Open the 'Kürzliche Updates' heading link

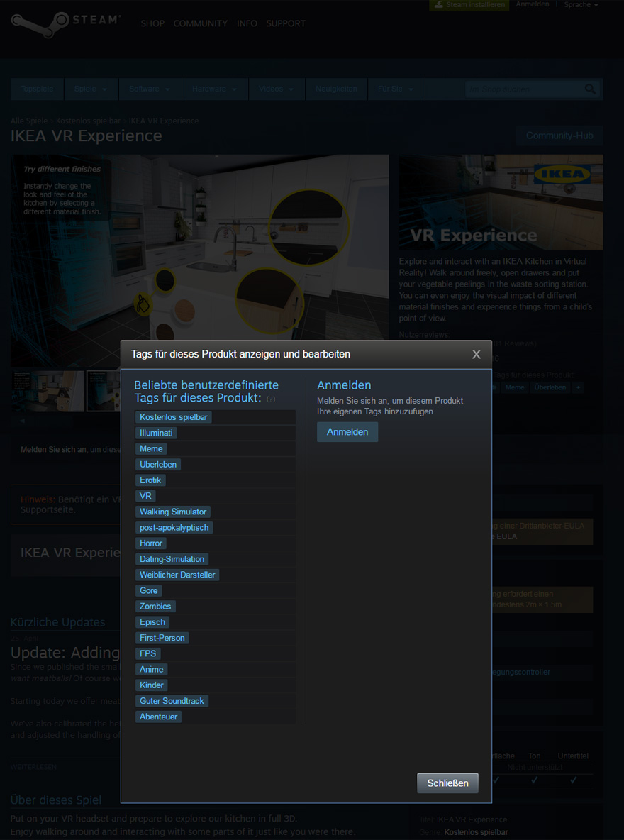click(58, 622)
